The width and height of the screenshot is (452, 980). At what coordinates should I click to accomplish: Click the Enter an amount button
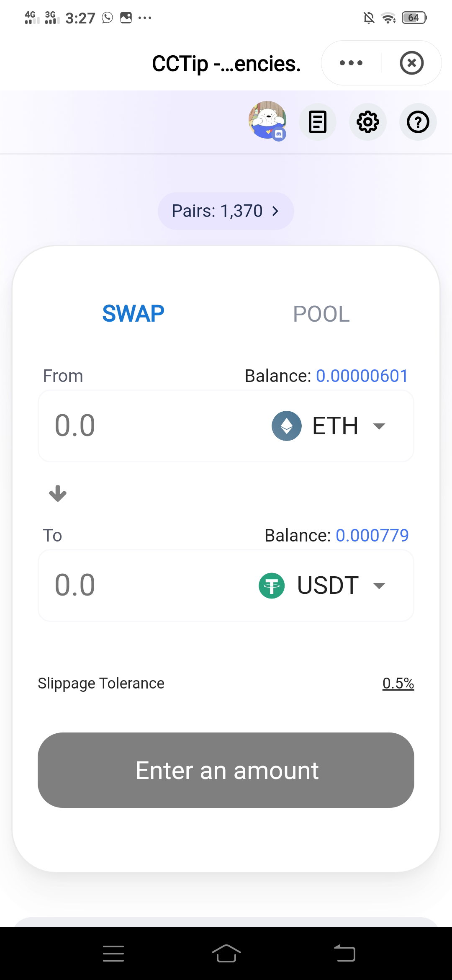tap(226, 770)
